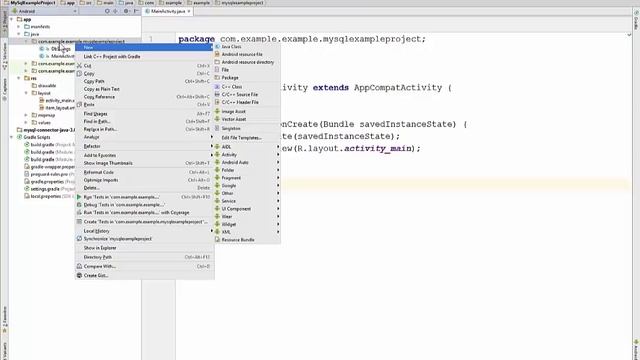The height and width of the screenshot is (360, 640).
Task: Click the Create Tests icon
Action: click(x=79, y=222)
